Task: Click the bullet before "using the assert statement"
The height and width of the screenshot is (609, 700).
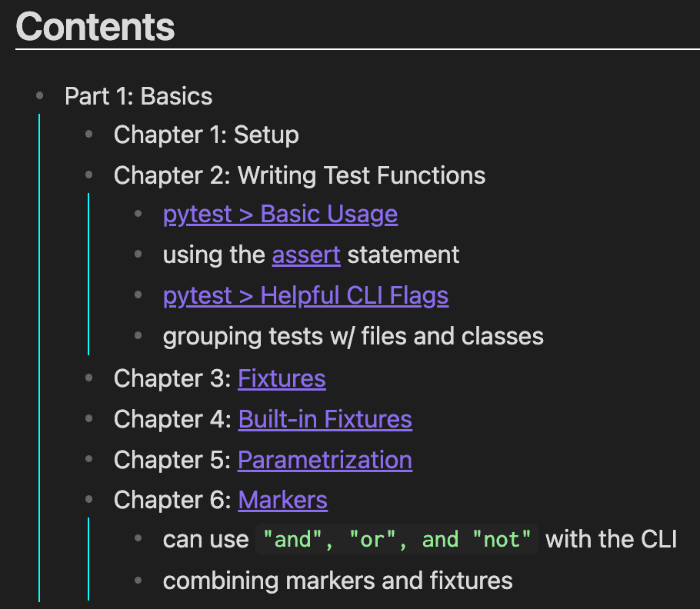Action: click(x=138, y=255)
